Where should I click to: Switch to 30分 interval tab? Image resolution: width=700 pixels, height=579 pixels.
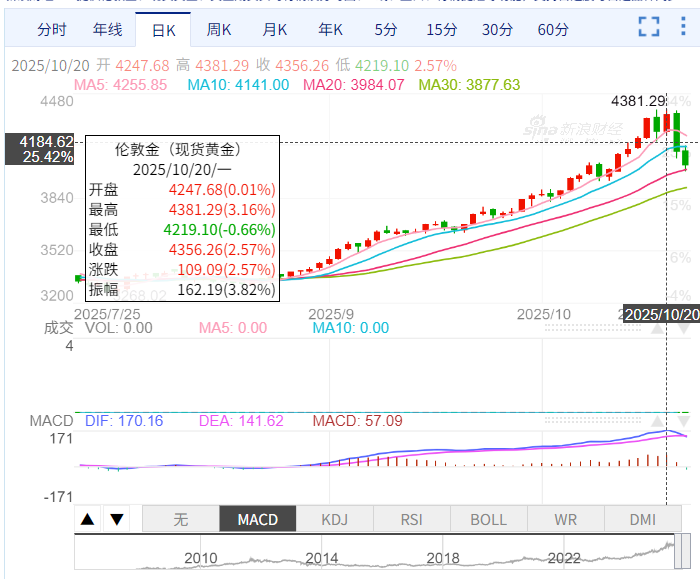[x=497, y=30]
